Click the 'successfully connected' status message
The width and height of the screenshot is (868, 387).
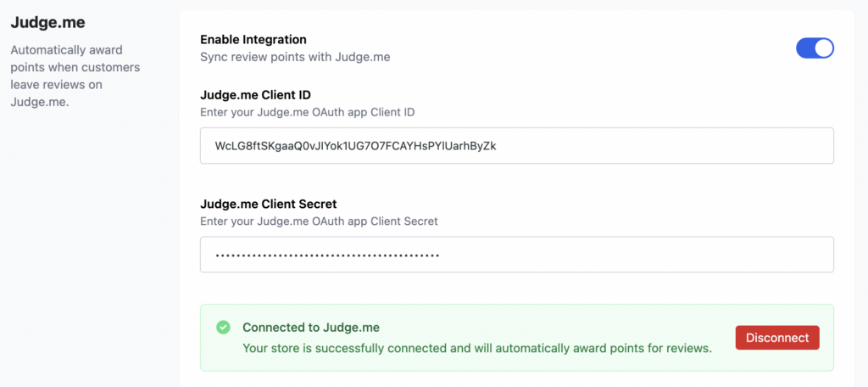pos(476,347)
